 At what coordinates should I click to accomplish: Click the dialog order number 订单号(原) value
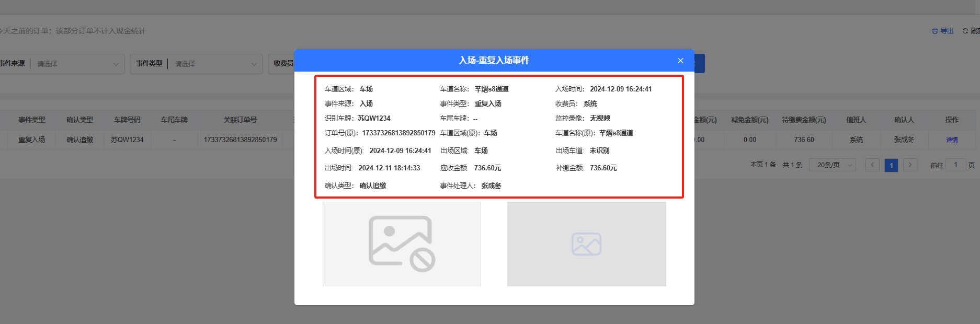(398, 133)
